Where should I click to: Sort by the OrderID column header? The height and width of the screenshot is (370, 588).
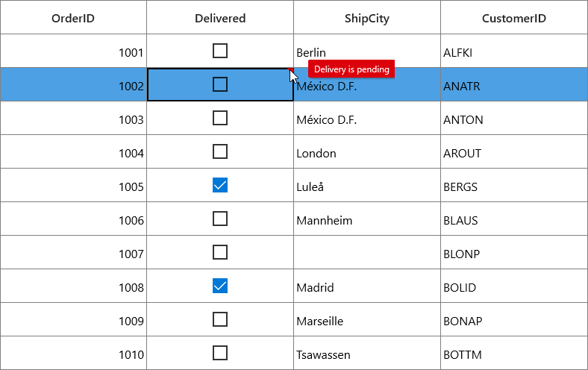point(73,18)
